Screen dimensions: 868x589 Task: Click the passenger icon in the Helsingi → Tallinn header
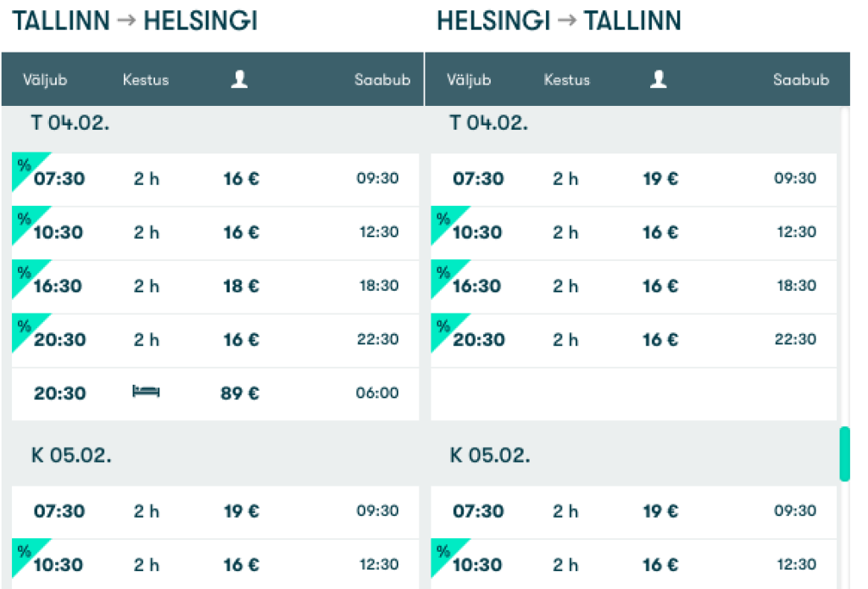coord(658,80)
